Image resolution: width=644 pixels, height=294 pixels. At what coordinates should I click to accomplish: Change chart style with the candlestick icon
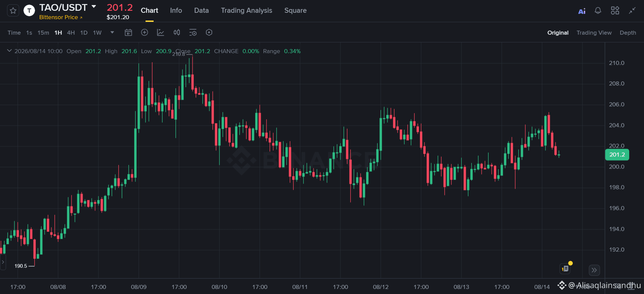pyautogui.click(x=177, y=32)
